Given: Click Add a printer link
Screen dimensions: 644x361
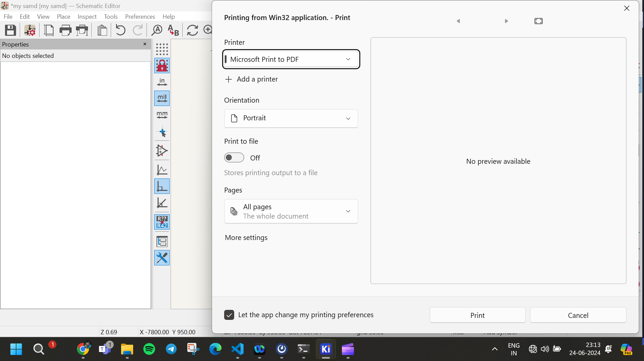Looking at the screenshot, I should tap(252, 79).
